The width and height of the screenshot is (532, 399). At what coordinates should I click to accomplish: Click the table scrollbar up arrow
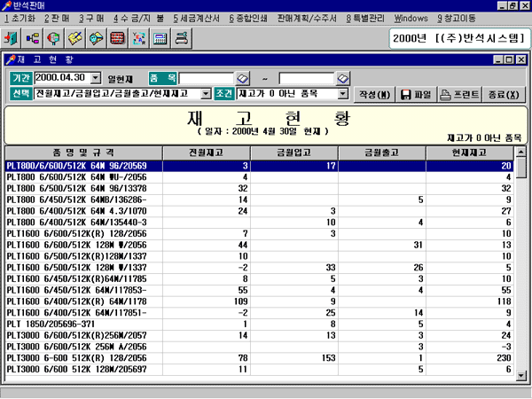click(520, 152)
